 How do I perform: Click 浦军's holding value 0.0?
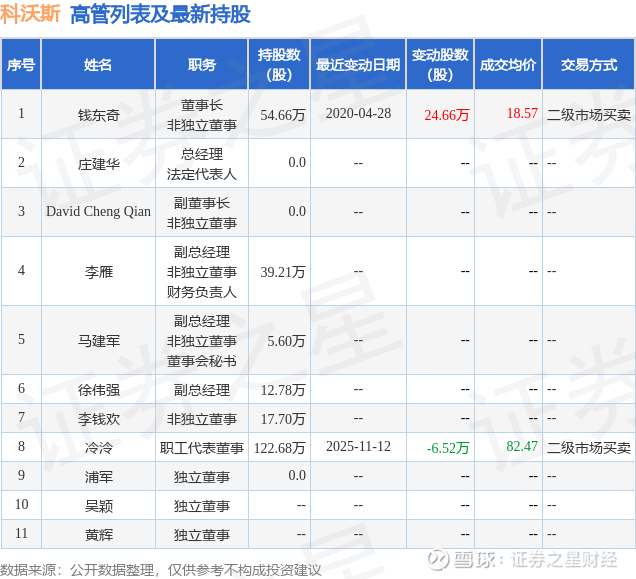[297, 475]
